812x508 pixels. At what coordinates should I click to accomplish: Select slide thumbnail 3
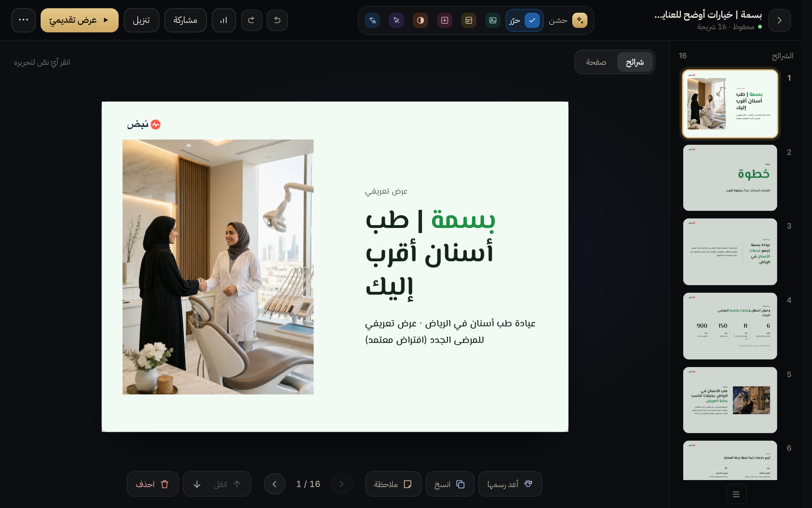(x=730, y=252)
